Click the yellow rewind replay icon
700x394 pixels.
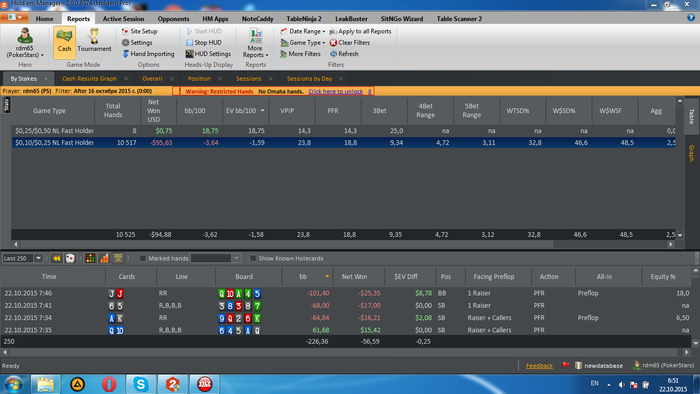pyautogui.click(x=56, y=258)
